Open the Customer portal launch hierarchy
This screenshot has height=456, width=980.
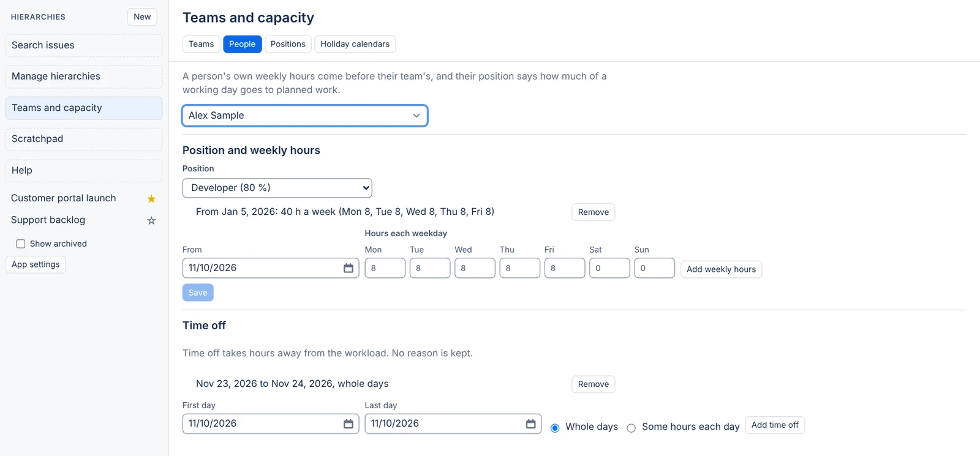[x=64, y=198]
